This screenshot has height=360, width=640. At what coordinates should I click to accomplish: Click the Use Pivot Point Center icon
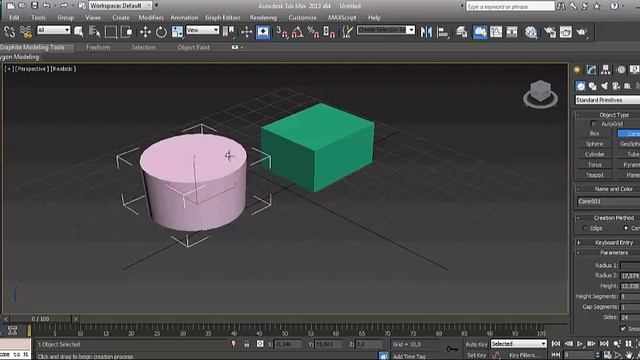(x=229, y=32)
